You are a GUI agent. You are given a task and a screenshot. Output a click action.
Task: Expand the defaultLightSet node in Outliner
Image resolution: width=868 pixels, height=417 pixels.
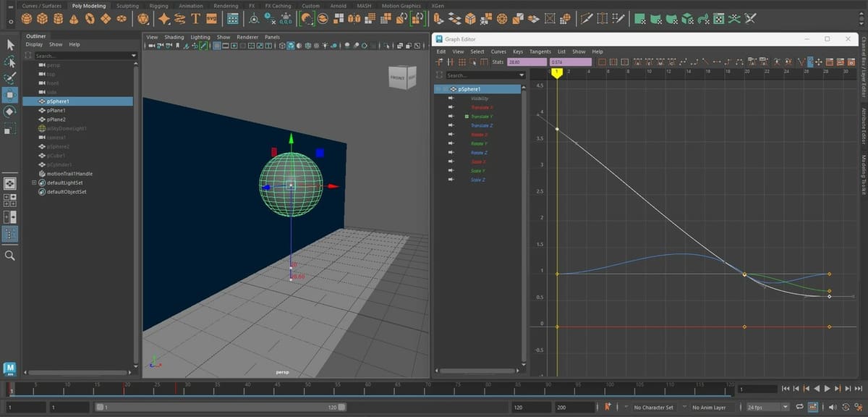(x=34, y=183)
